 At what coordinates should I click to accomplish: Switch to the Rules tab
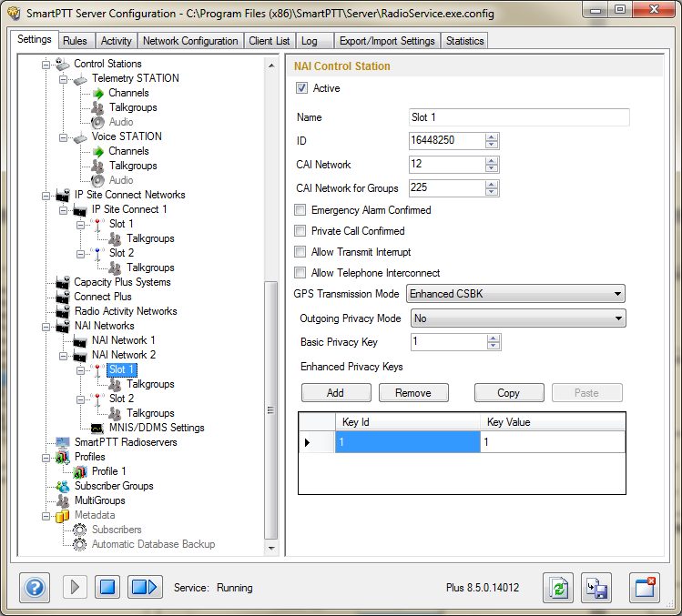[76, 41]
